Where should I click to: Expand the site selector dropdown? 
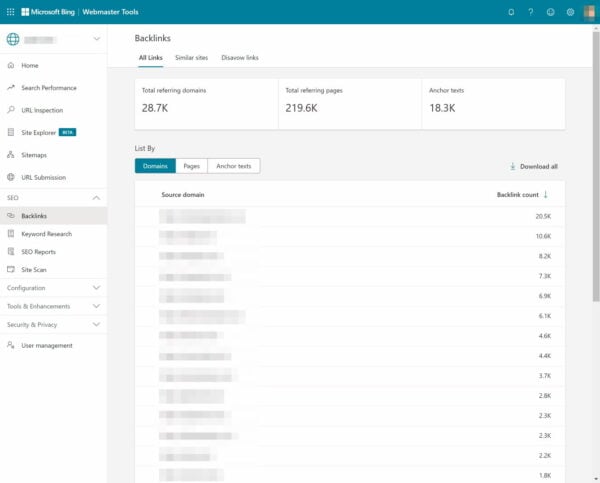click(x=96, y=39)
